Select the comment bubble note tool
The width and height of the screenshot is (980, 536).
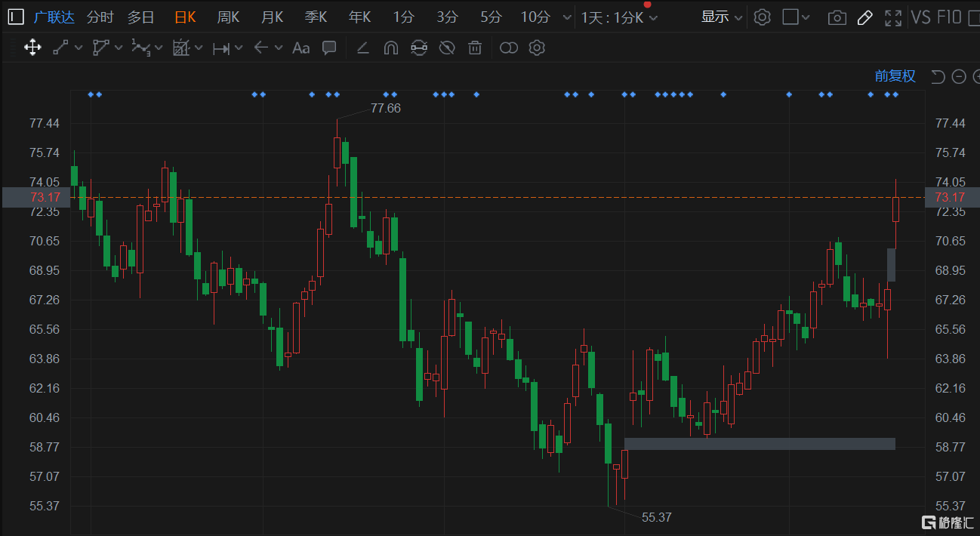[329, 48]
